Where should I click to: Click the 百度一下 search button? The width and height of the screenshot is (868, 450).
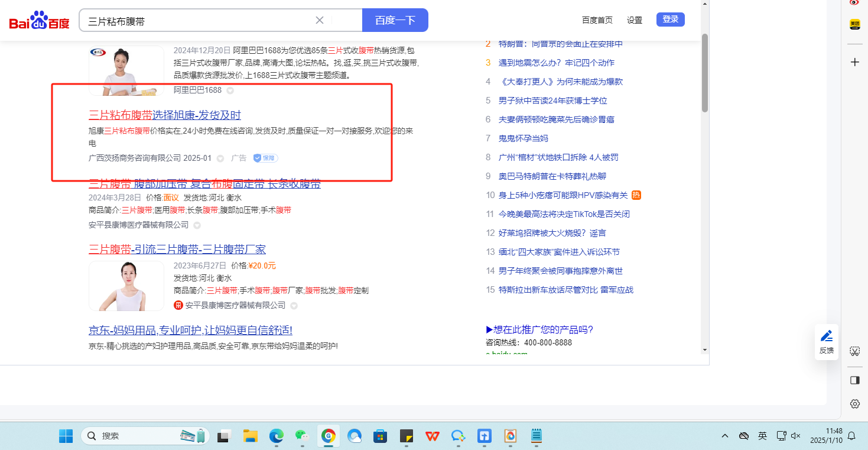[x=395, y=20]
